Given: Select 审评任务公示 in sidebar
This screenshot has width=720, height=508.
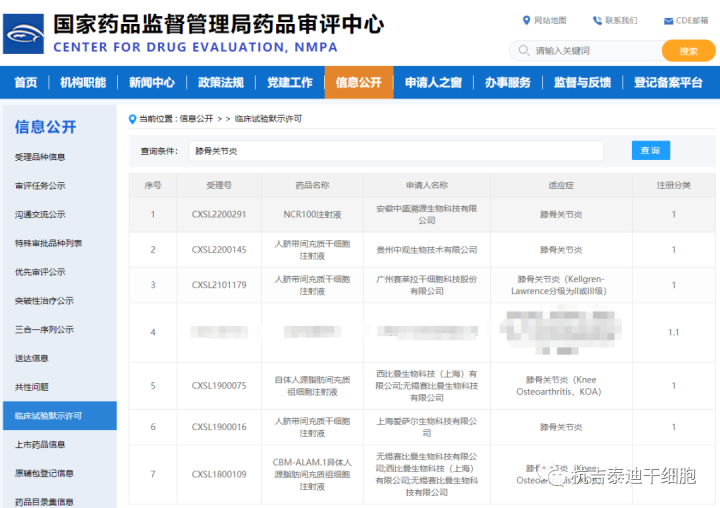Looking at the screenshot, I should [40, 186].
